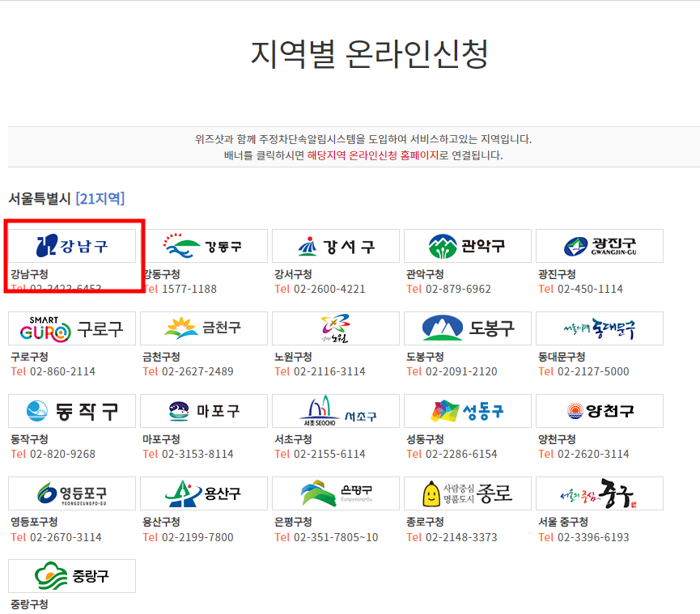Click the 양천구청 office name
Screen dimensions: 700x614
click(x=557, y=439)
